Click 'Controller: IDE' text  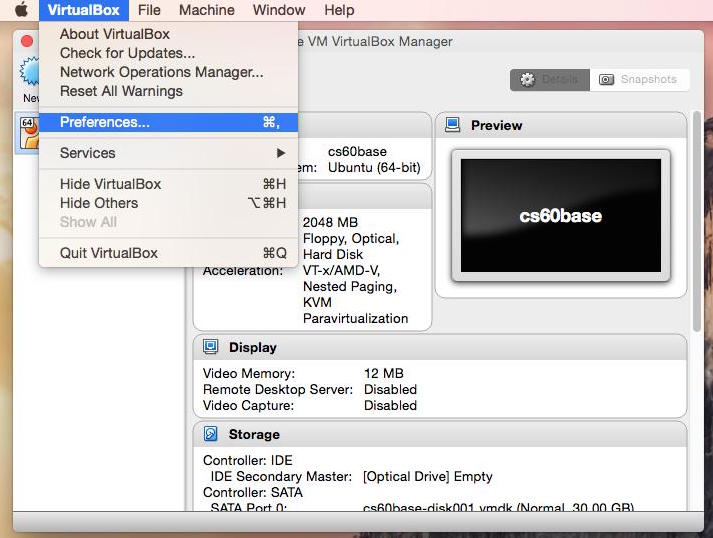(x=248, y=461)
